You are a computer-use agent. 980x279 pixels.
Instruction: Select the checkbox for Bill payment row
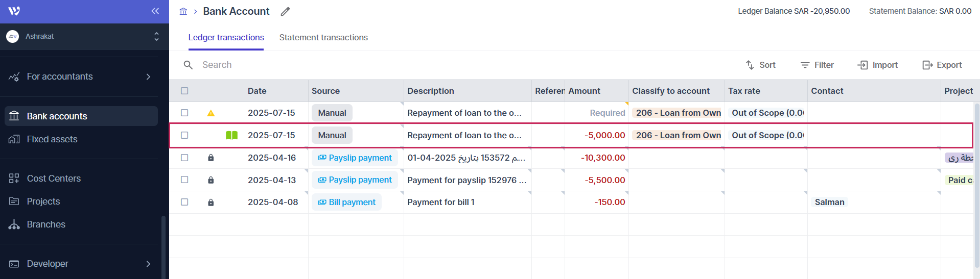[x=184, y=202]
